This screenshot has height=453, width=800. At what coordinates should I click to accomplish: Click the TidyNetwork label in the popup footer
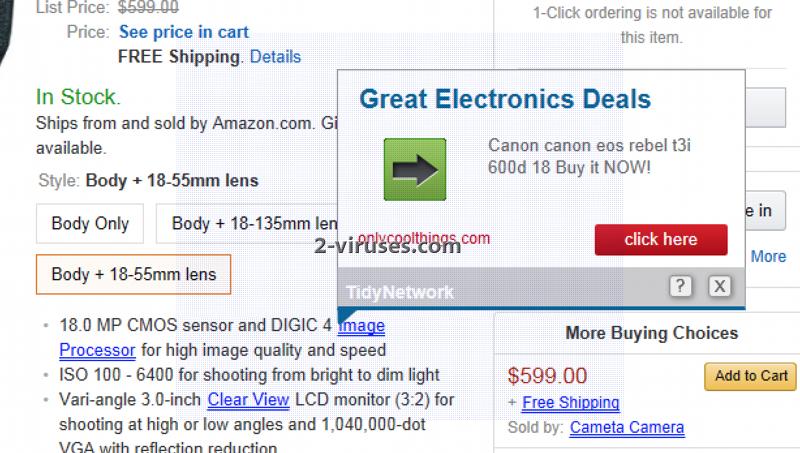[x=399, y=292]
